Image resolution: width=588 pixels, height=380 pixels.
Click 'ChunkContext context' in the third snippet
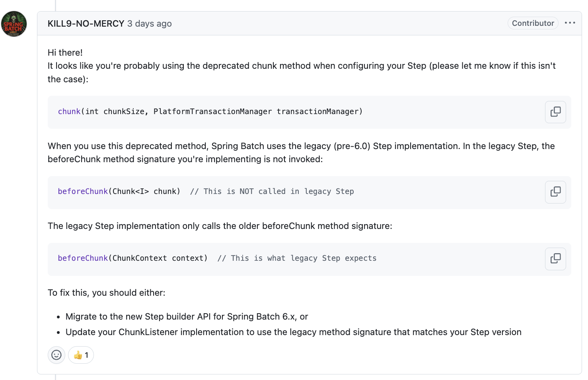coord(160,258)
